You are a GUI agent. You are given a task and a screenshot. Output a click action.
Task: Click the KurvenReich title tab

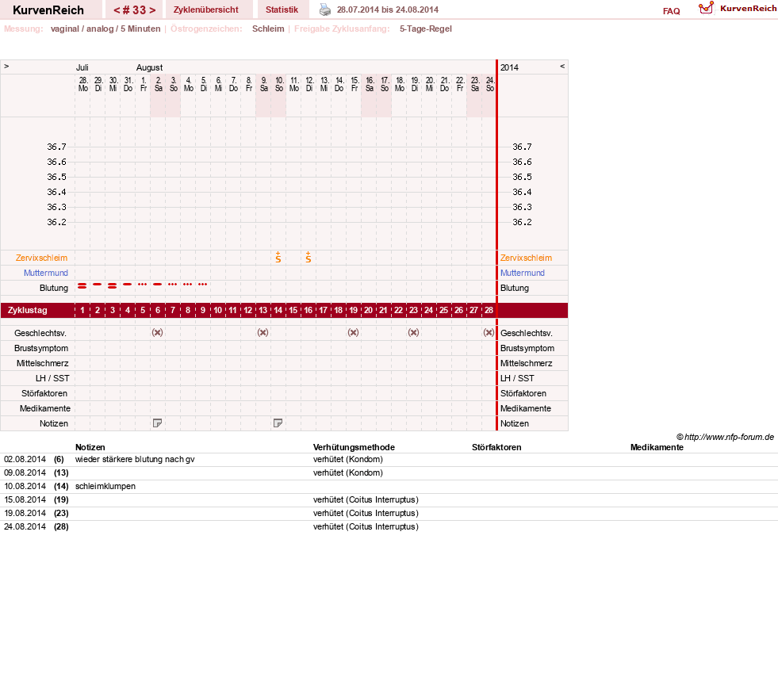tap(48, 10)
